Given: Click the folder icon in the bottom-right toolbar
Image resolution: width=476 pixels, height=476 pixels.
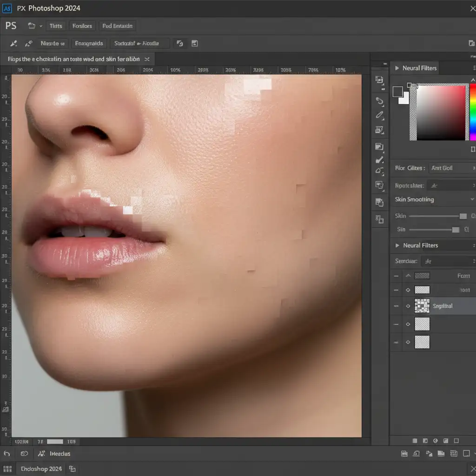Looking at the screenshot, I should (441, 454).
